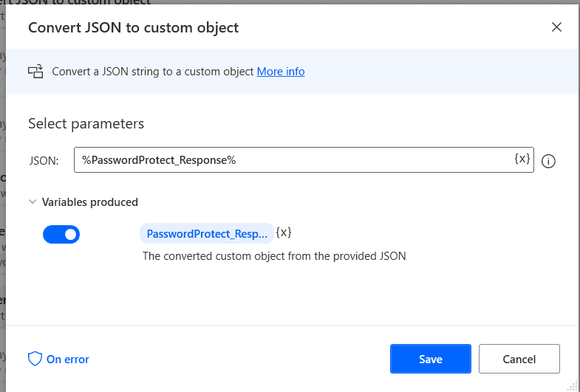Open On error settings text
Viewport: 580px width, 392px height.
68,360
